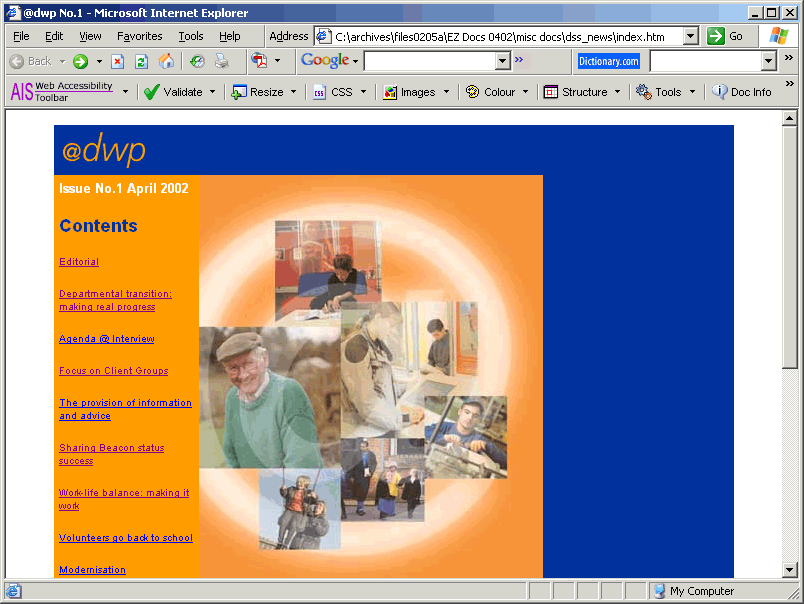Open the Favorites menu
The height and width of the screenshot is (604, 804).
click(x=139, y=36)
